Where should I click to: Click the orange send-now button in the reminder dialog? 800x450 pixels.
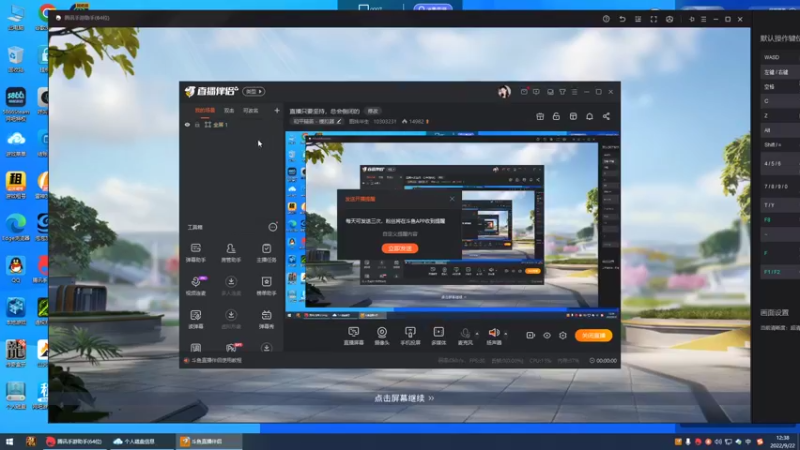tap(400, 248)
